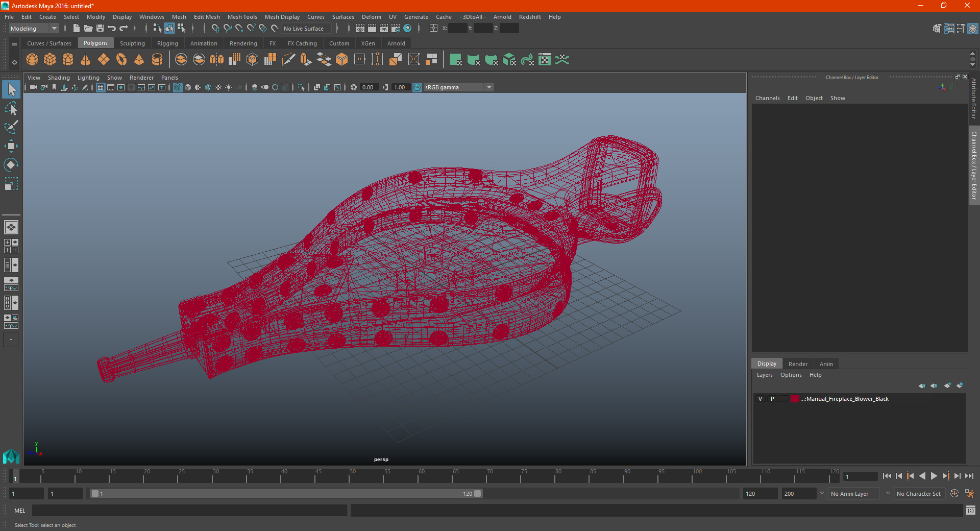
Task: Click the No Live Surface field
Action: tap(307, 29)
